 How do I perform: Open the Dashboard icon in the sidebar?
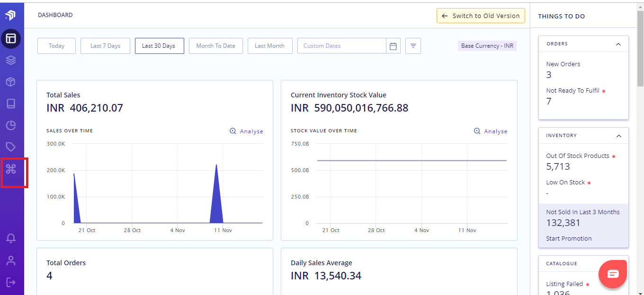[x=11, y=38]
